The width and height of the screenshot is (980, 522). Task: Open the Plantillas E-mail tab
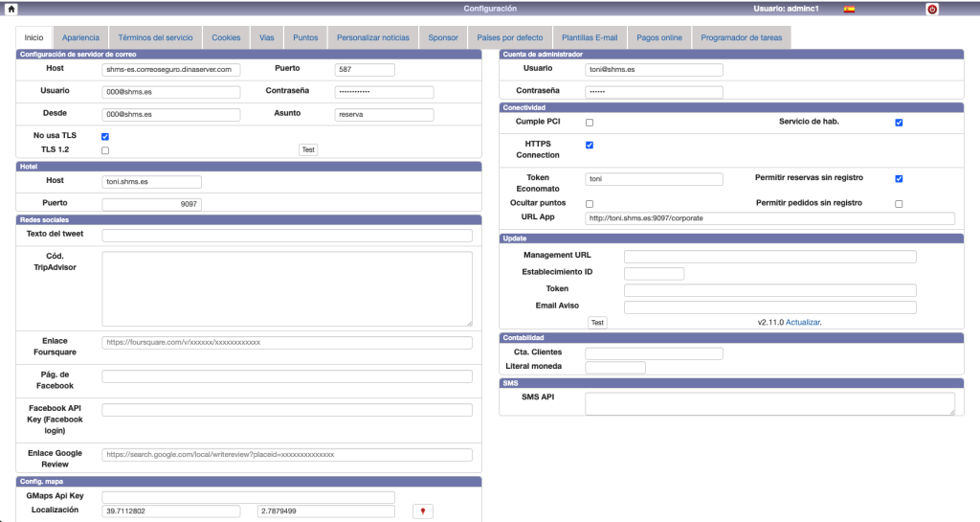[x=590, y=38]
